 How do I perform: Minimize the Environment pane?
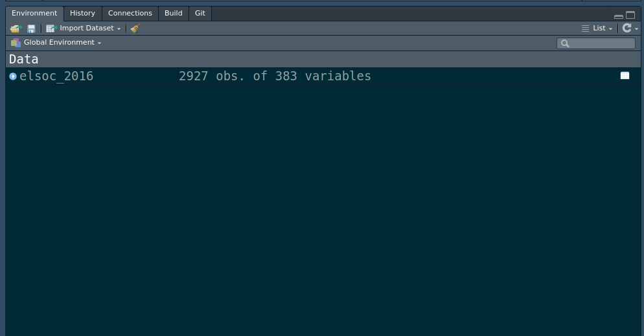click(618, 16)
